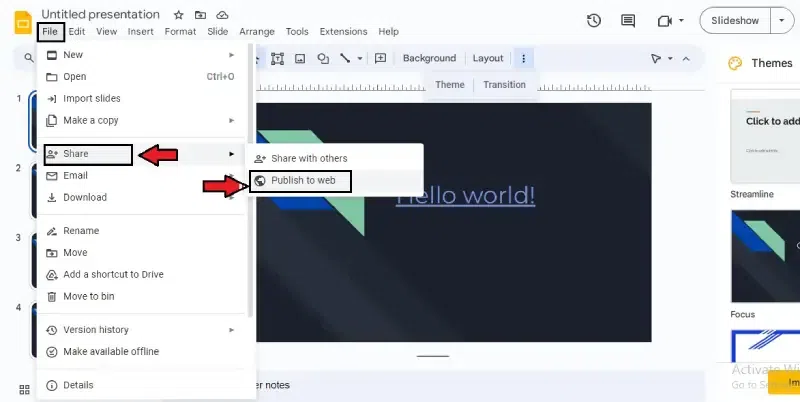Select the shape tool
800x402 pixels.
[x=323, y=58]
